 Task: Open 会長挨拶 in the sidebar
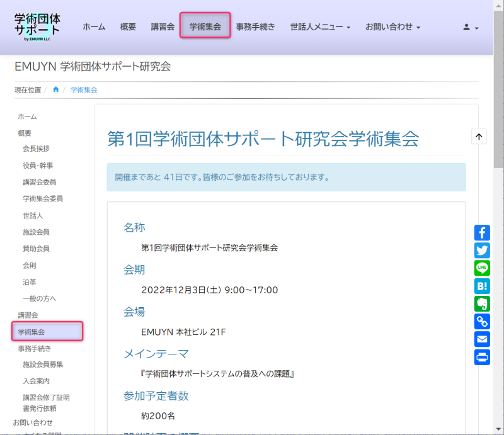(x=36, y=149)
